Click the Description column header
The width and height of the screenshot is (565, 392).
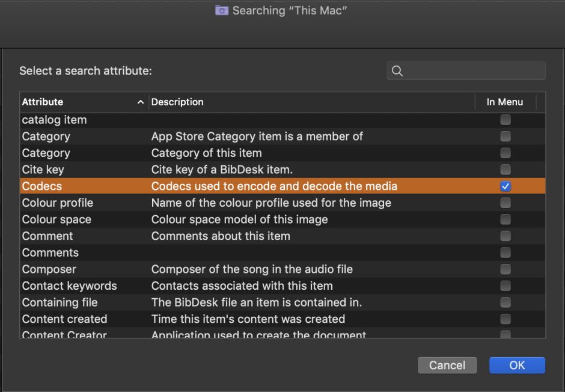(x=177, y=102)
